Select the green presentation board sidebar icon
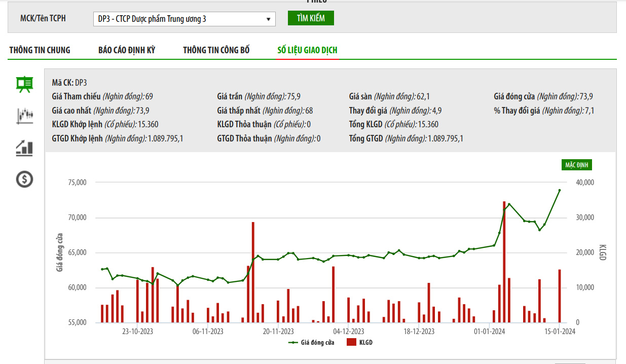The image size is (626, 364). [x=24, y=84]
